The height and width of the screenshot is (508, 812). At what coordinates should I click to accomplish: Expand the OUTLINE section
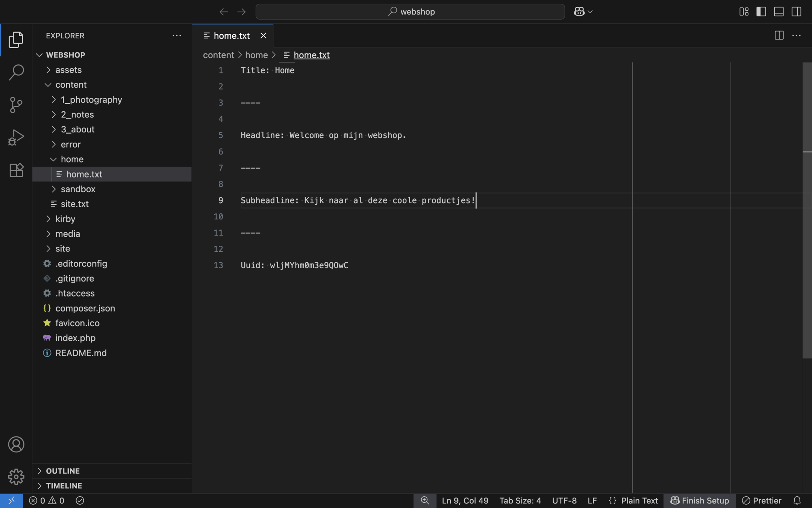[x=63, y=471]
